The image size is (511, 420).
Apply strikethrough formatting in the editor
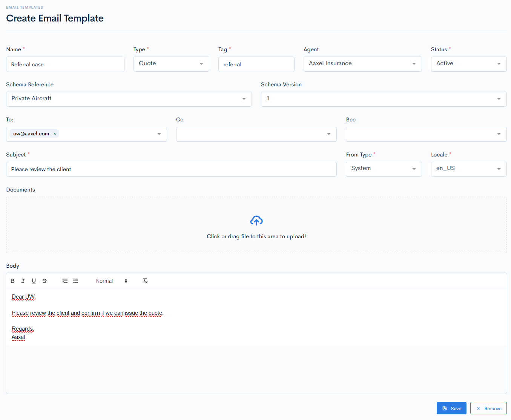44,281
